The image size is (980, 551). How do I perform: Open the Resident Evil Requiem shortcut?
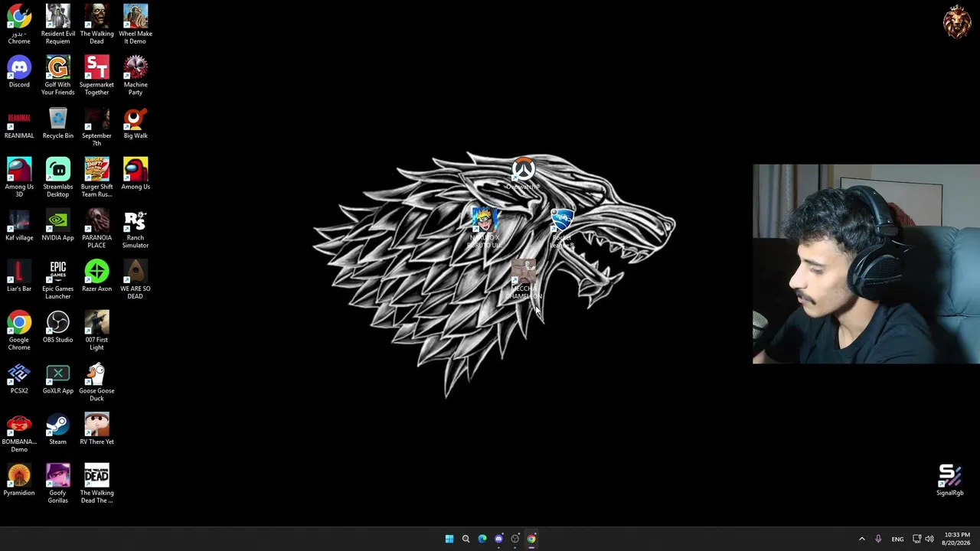click(58, 24)
